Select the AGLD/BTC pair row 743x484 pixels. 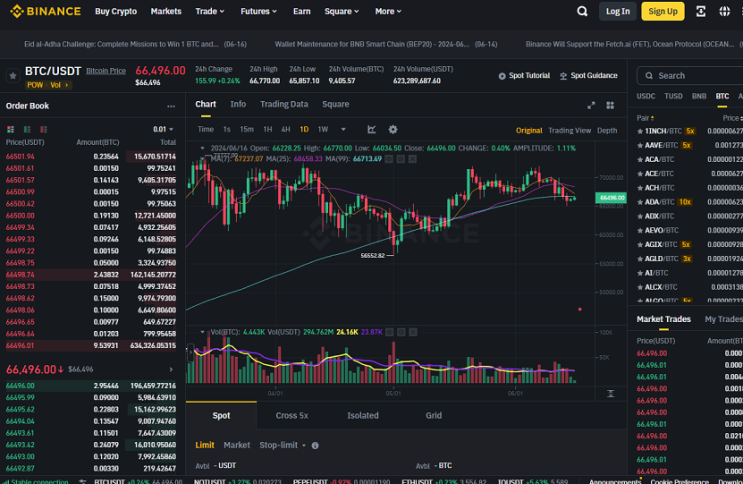[x=689, y=259]
